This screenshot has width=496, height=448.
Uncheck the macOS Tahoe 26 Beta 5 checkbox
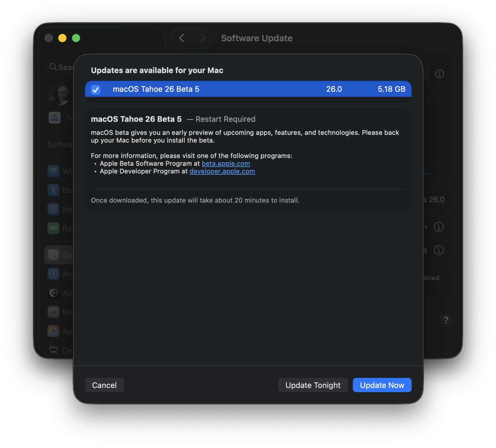coord(96,89)
